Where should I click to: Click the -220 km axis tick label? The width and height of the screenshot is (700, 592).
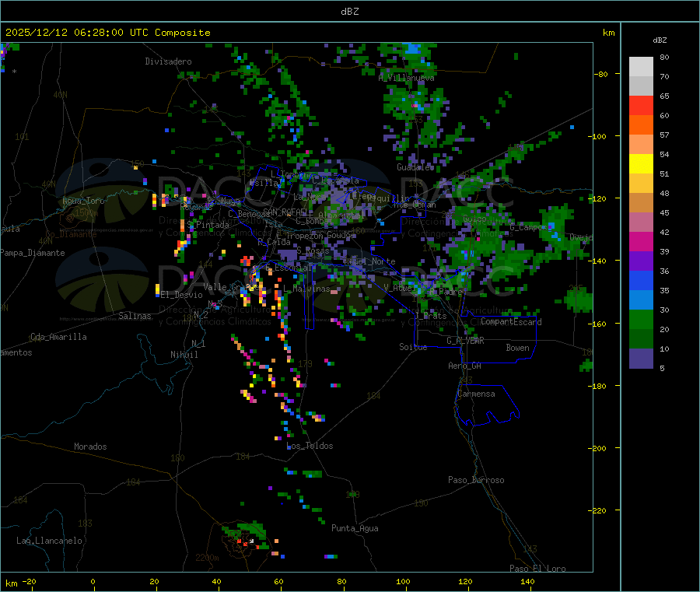[x=599, y=511]
